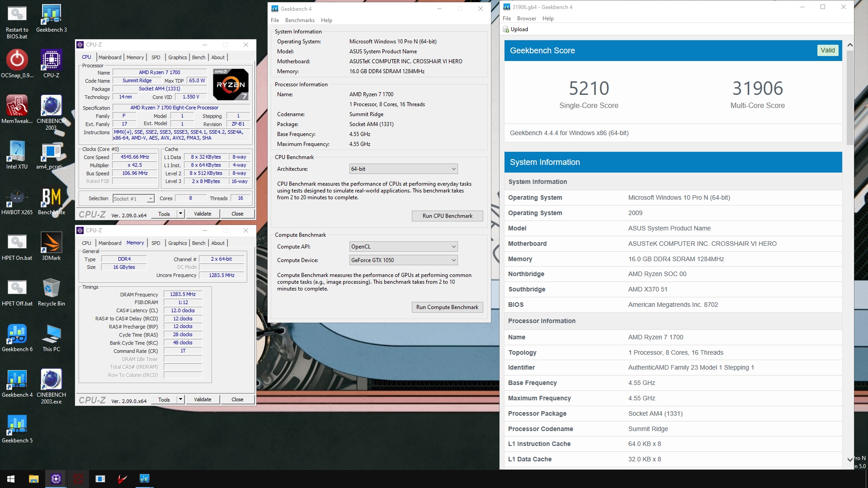The image size is (868, 488).
Task: Open Benchmarks menu in Geekbench 4
Action: (300, 20)
